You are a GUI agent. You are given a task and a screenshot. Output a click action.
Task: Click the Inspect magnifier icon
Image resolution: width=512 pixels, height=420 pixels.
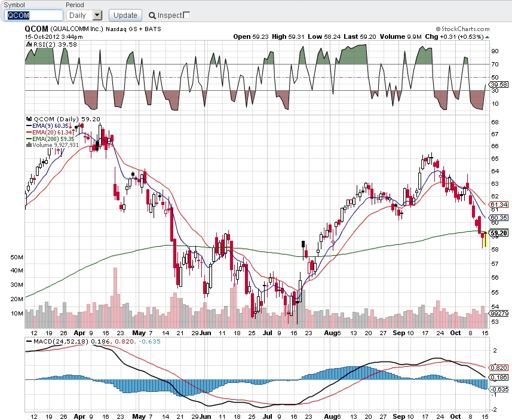[x=152, y=16]
